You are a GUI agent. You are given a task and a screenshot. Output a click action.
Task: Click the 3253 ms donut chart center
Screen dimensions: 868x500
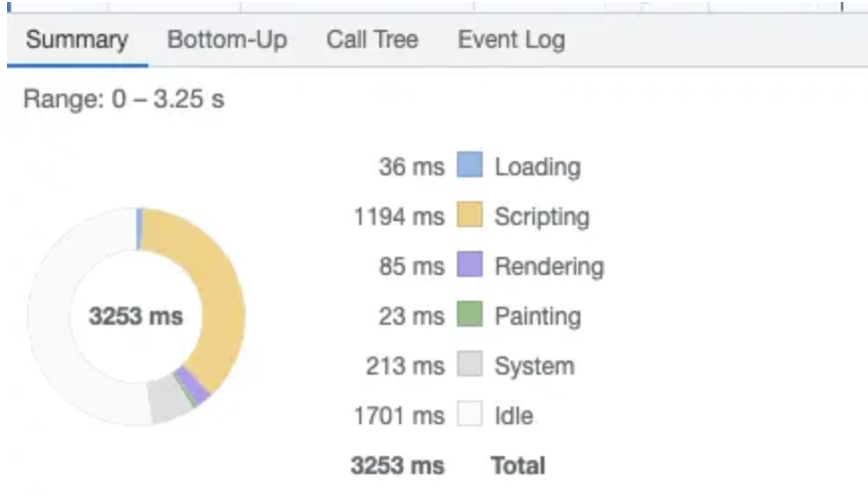136,317
